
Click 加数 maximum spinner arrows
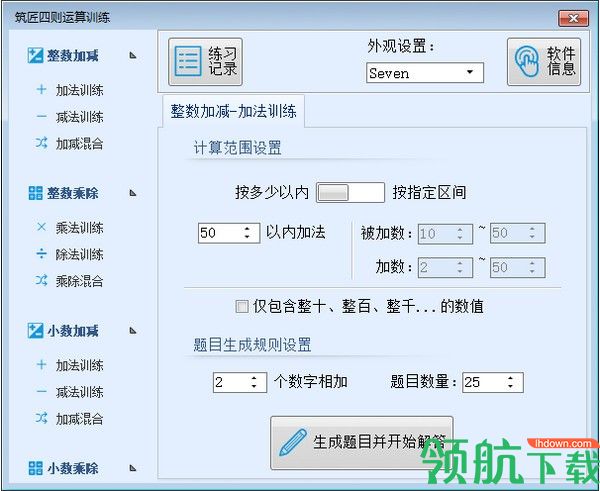click(x=532, y=267)
